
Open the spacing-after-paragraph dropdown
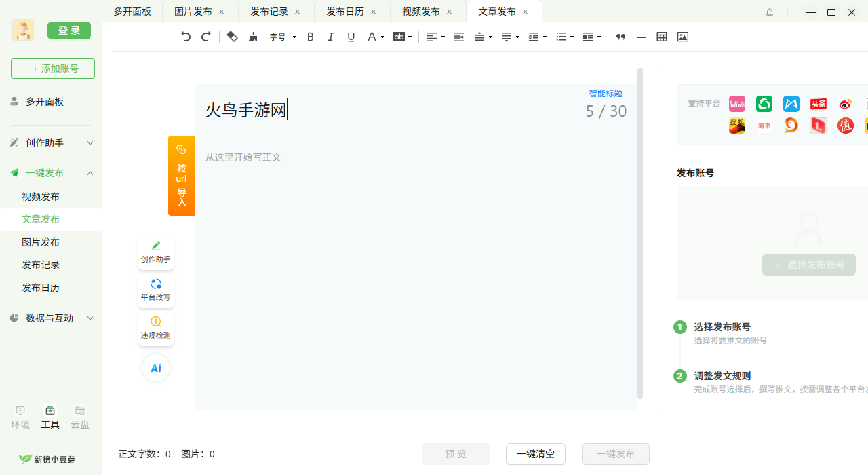click(x=510, y=37)
